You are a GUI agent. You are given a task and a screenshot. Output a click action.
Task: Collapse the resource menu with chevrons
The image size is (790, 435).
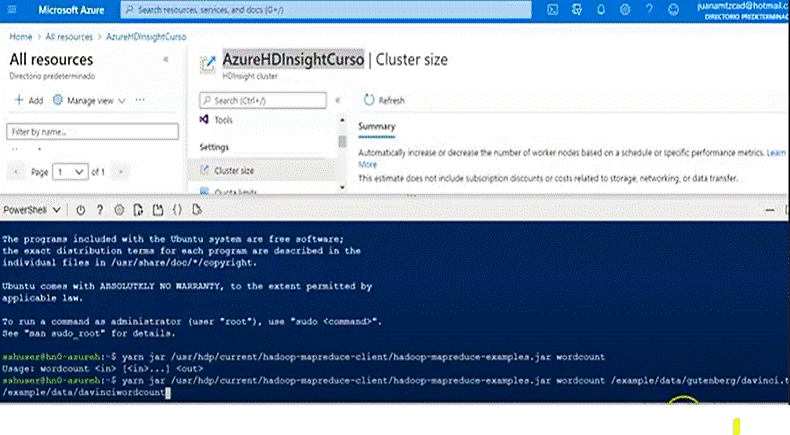click(338, 100)
